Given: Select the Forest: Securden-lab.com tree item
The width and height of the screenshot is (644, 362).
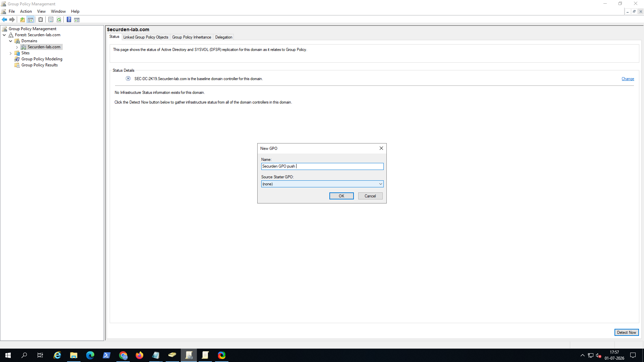Looking at the screenshot, I should point(38,35).
